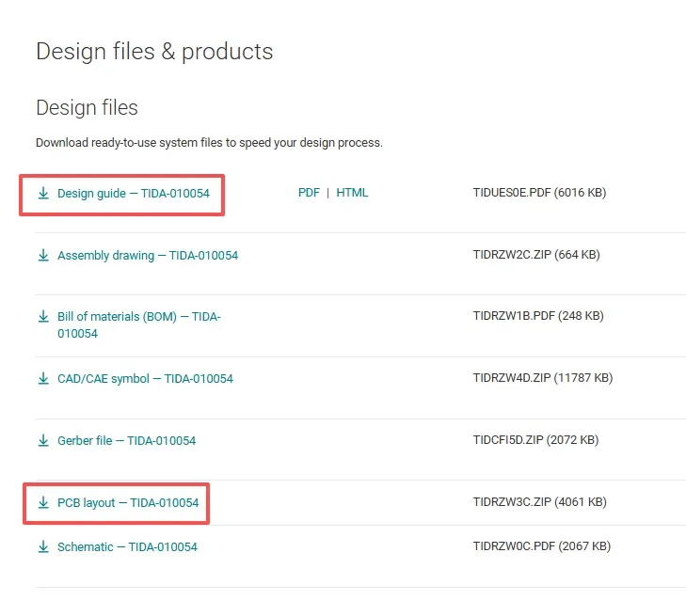Viewport: 686px width, 616px height.
Task: Click the Design files & products heading
Action: point(154,51)
